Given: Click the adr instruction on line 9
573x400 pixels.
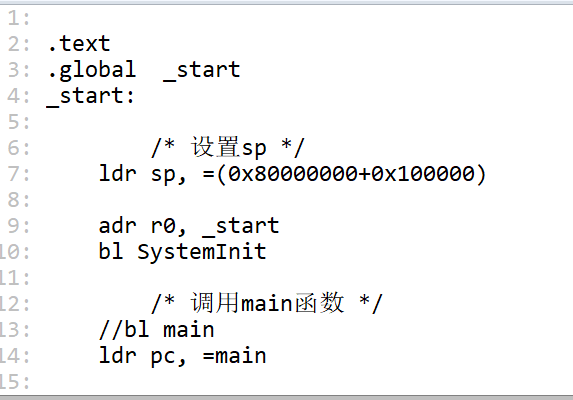Looking at the screenshot, I should [x=118, y=225].
